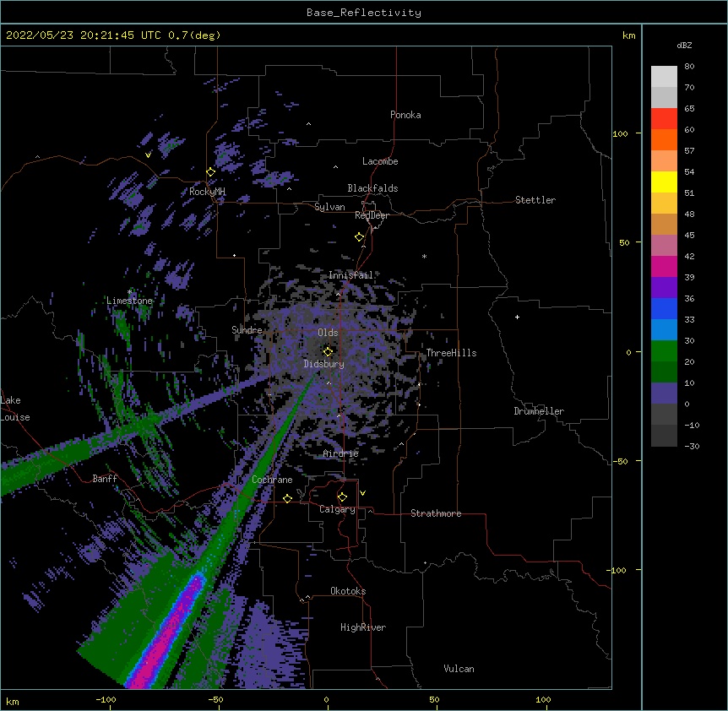Click the 80 value in the dBZ legend
The width and height of the screenshot is (728, 711).
tap(689, 67)
